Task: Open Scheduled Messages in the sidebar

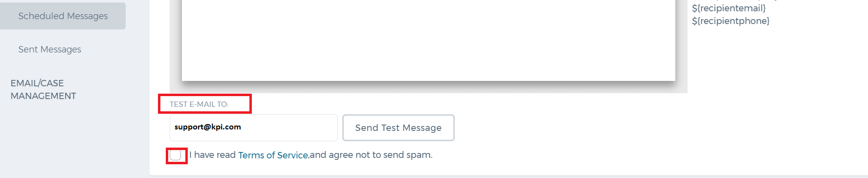Action: (63, 16)
